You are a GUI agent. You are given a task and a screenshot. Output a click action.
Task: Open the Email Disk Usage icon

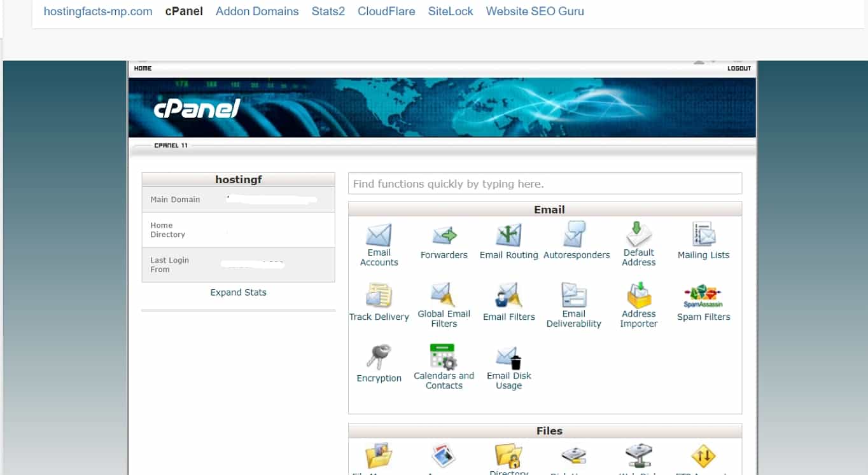(509, 357)
